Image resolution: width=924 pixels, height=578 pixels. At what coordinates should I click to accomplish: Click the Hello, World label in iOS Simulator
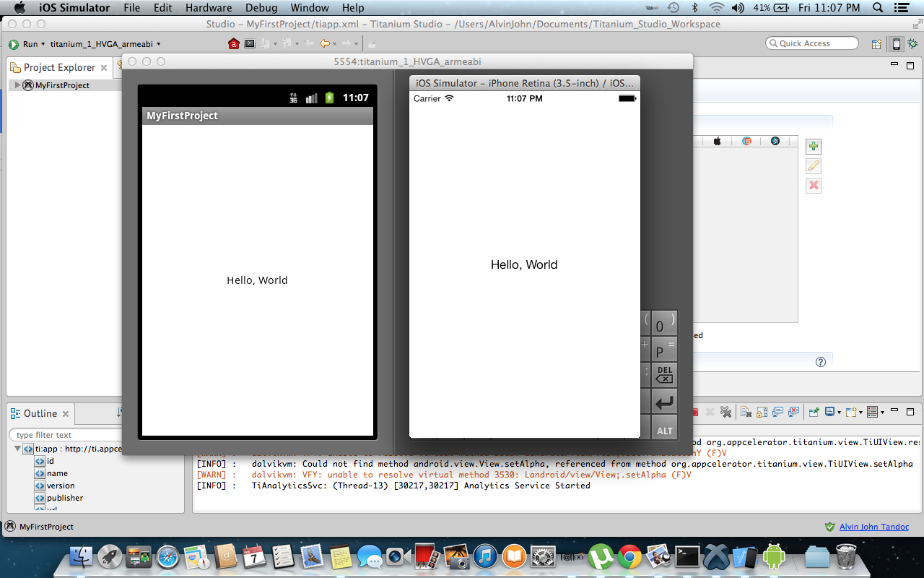pyautogui.click(x=524, y=265)
